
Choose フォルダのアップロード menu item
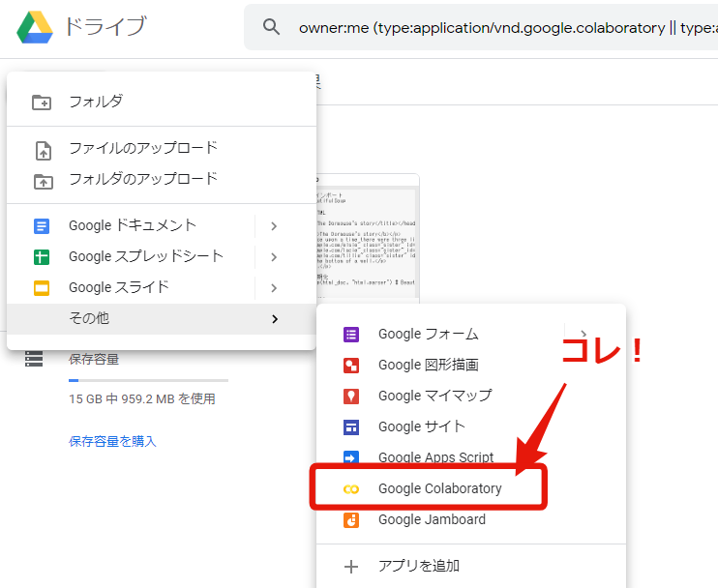(x=162, y=179)
